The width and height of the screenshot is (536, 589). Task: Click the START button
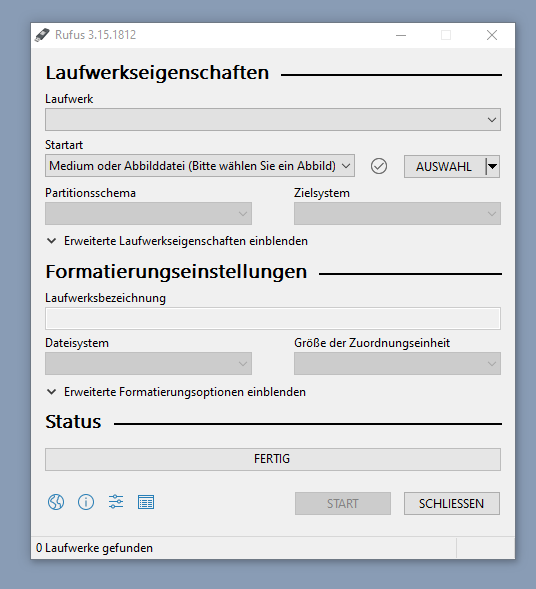point(343,503)
